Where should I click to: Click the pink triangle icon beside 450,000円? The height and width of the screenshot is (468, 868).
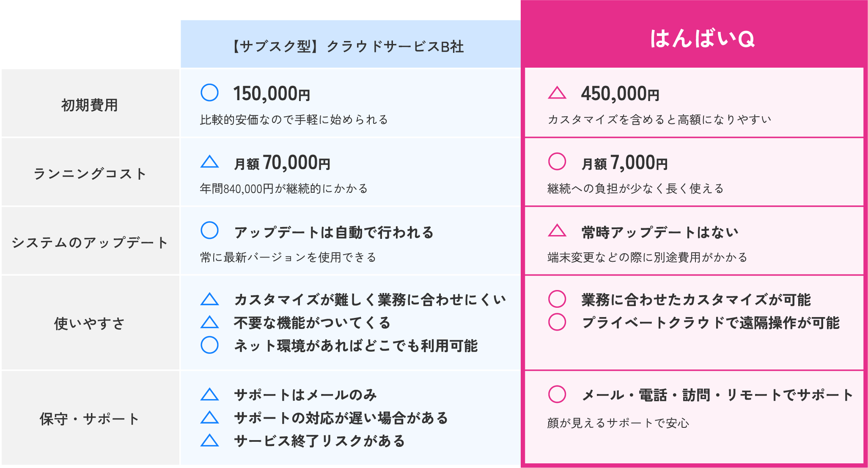tap(557, 93)
